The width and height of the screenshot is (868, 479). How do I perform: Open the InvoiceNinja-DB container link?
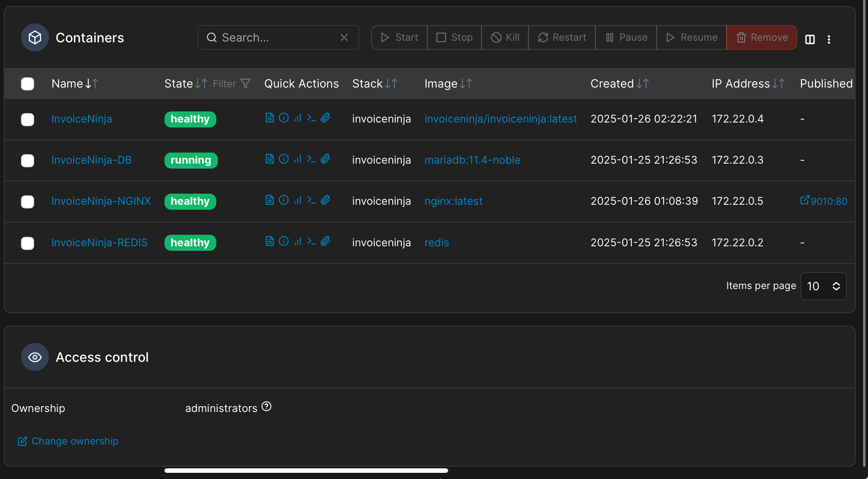[91, 160]
